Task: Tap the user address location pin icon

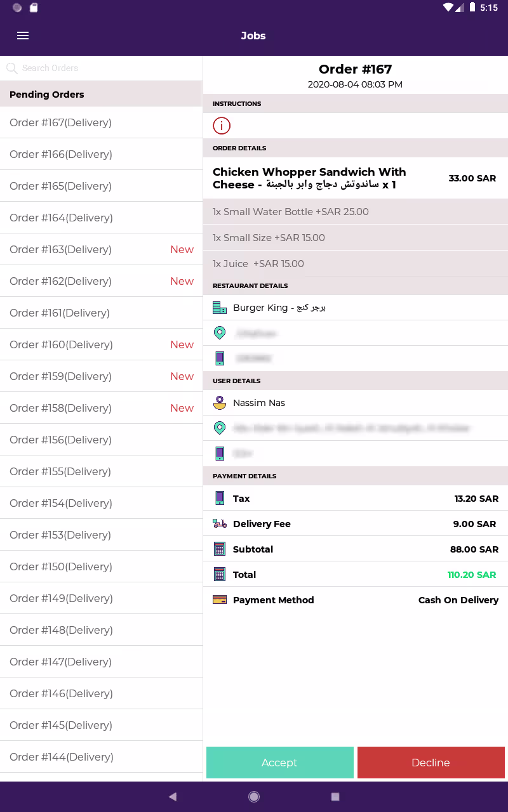Action: [220, 428]
